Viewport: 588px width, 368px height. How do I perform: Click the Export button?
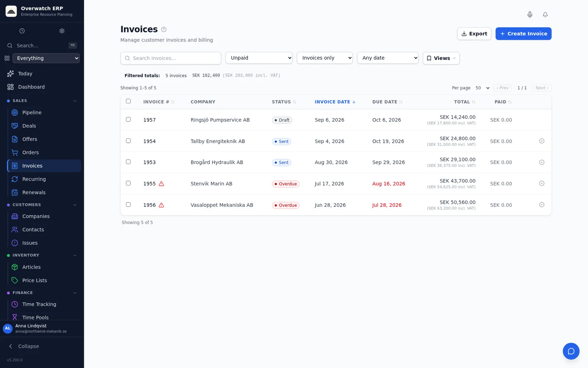point(474,33)
